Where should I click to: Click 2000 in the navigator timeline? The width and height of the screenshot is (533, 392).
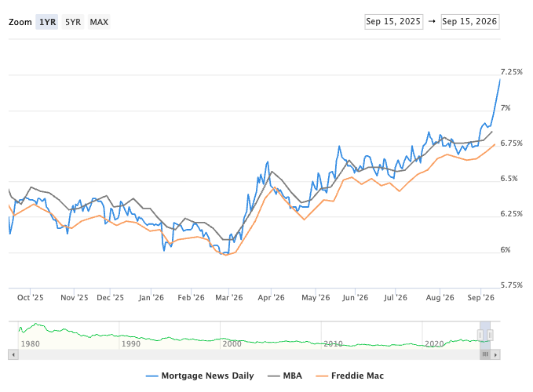(232, 344)
